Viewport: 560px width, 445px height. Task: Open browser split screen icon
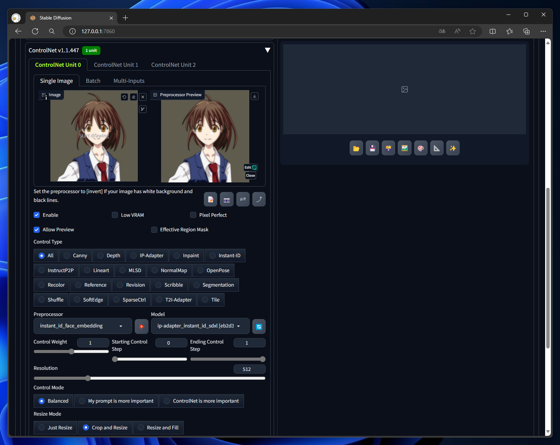point(492,31)
